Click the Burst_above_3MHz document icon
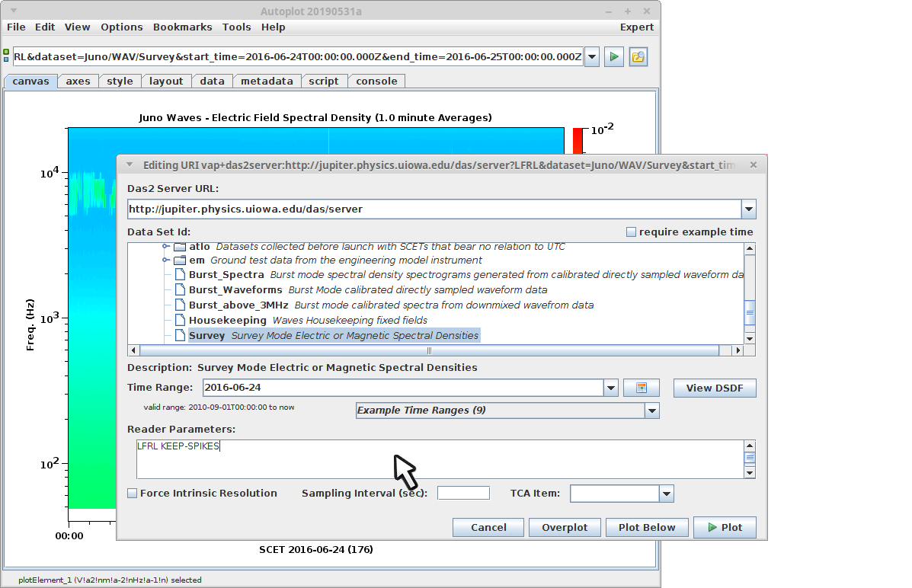Viewport: 912px width, 588px height. pyautogui.click(x=181, y=305)
